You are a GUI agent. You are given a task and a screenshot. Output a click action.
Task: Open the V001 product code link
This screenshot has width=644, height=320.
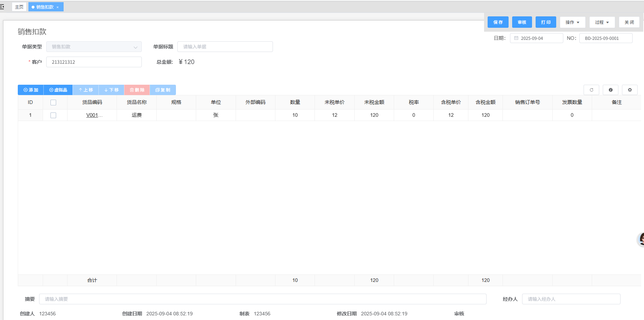tap(92, 115)
